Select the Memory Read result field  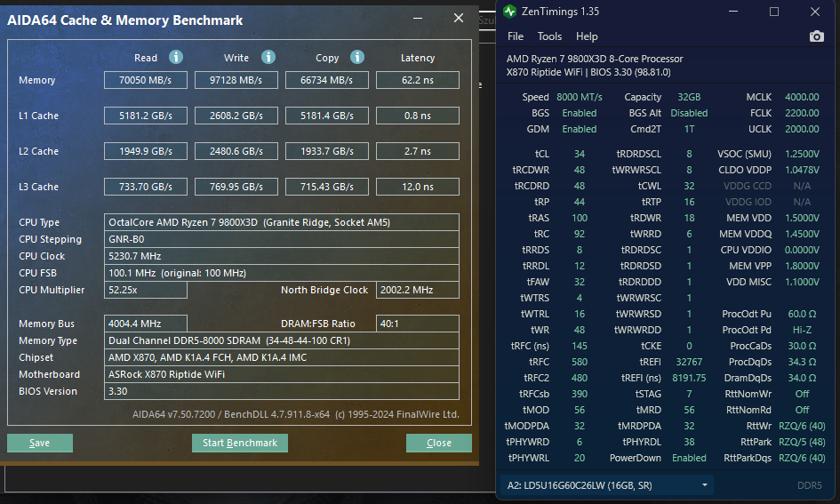click(x=146, y=80)
